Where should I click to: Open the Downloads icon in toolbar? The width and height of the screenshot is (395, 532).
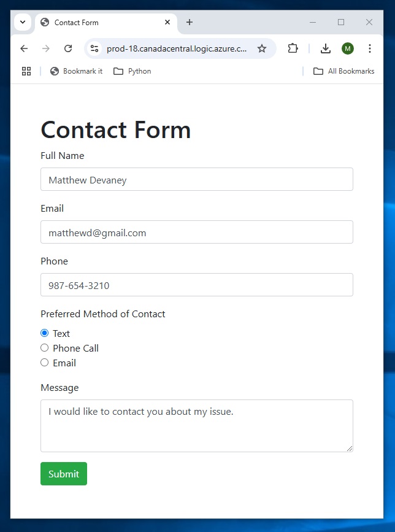click(326, 48)
